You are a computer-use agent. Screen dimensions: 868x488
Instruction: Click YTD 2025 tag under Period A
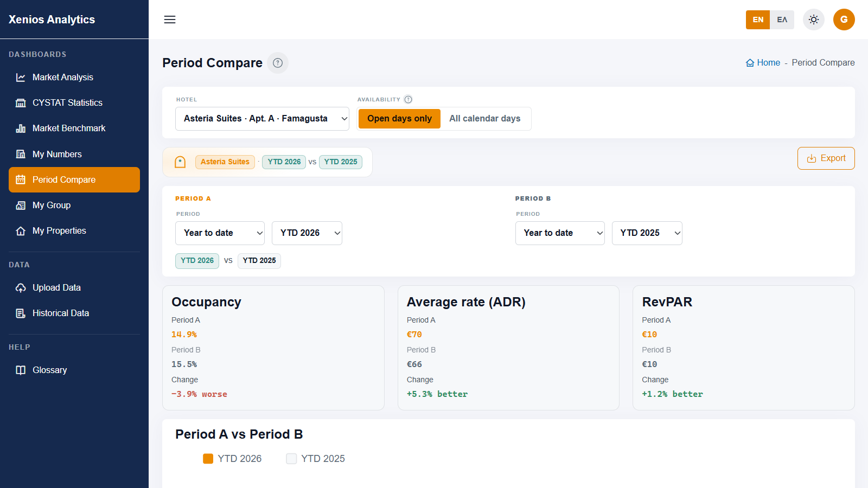pos(259,261)
